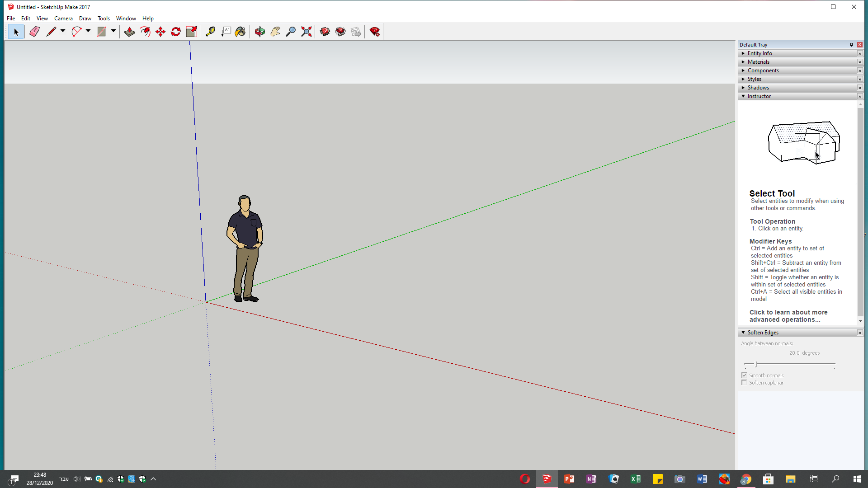Select the Eraser tool
Image resolution: width=868 pixels, height=488 pixels.
click(x=34, y=32)
